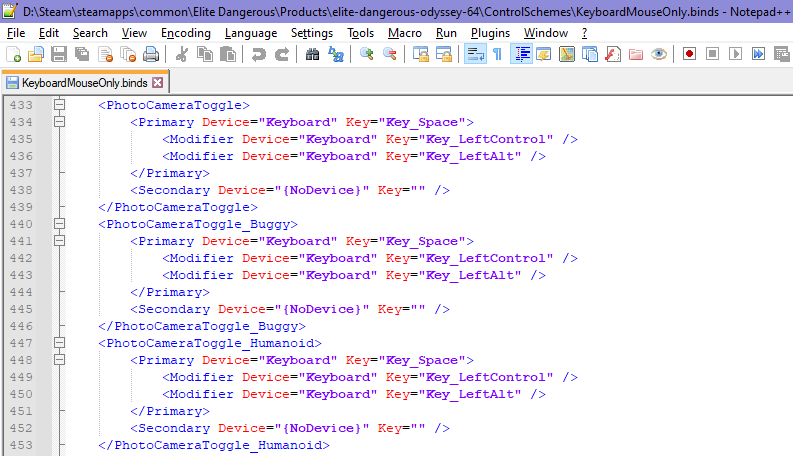Viewport: 793px width, 456px height.
Task: Click the Save All icon
Action: coord(82,54)
